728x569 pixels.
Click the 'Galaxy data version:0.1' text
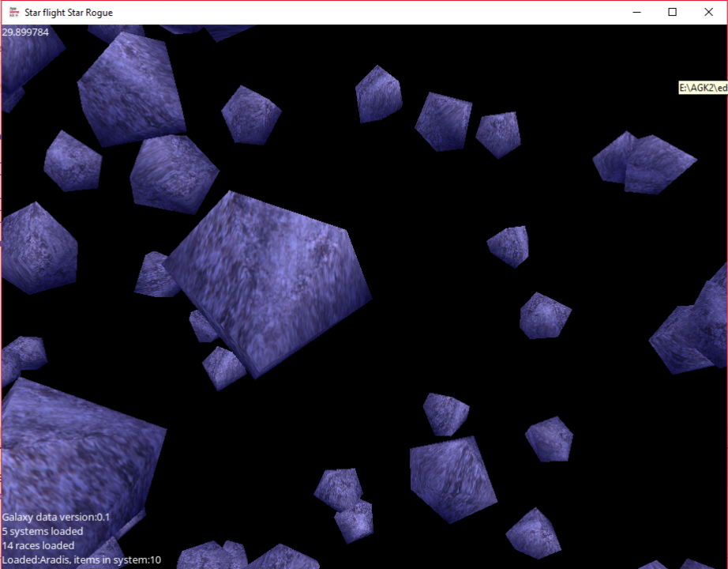(56, 517)
